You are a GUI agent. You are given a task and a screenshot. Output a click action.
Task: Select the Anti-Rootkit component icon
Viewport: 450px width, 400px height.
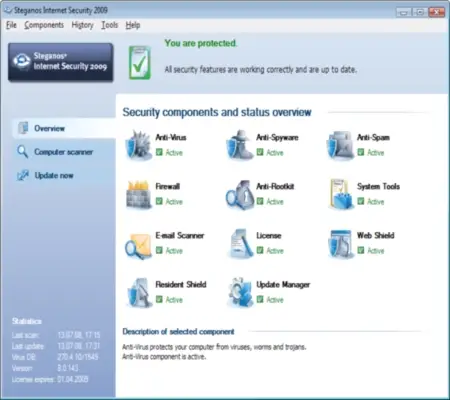pos(240,195)
